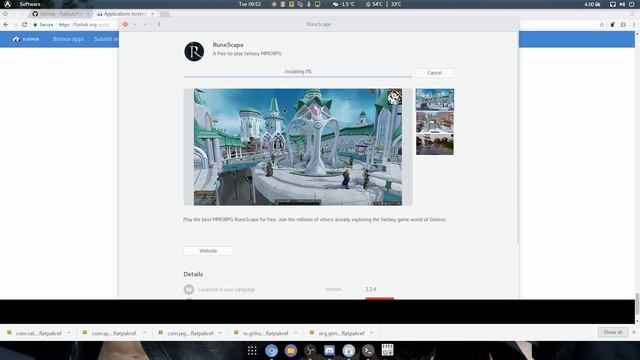Open Browse apps on Flathub
Image resolution: width=640 pixels, height=360 pixels.
pyautogui.click(x=68, y=39)
